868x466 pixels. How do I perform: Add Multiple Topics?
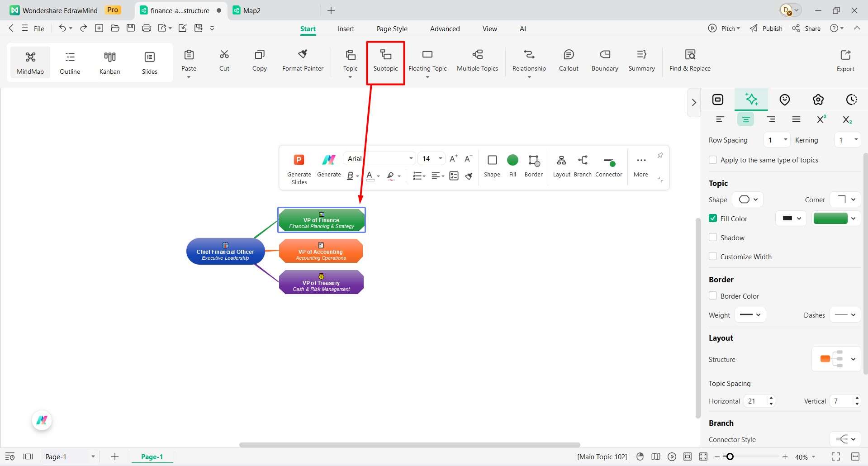(x=477, y=61)
